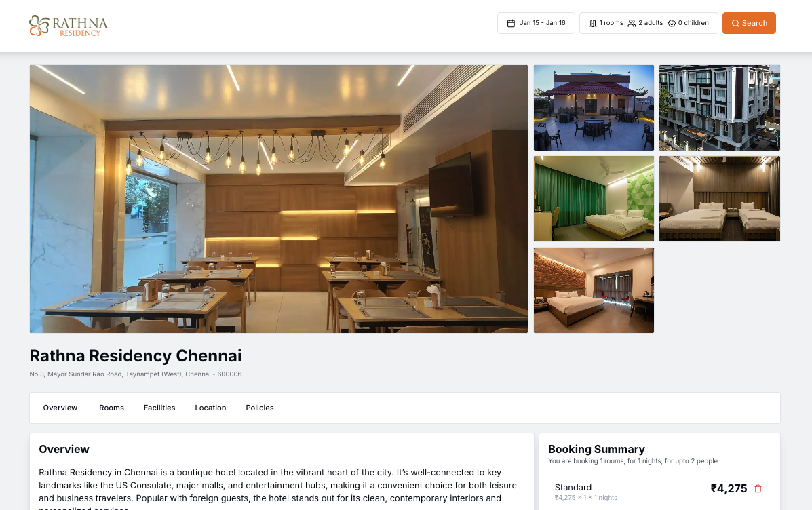Open the Policies tab
812x510 pixels.
tap(259, 408)
